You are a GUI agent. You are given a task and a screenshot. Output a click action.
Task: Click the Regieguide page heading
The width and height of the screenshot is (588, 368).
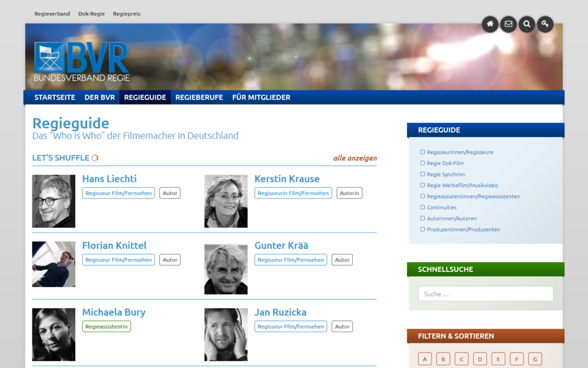click(71, 123)
